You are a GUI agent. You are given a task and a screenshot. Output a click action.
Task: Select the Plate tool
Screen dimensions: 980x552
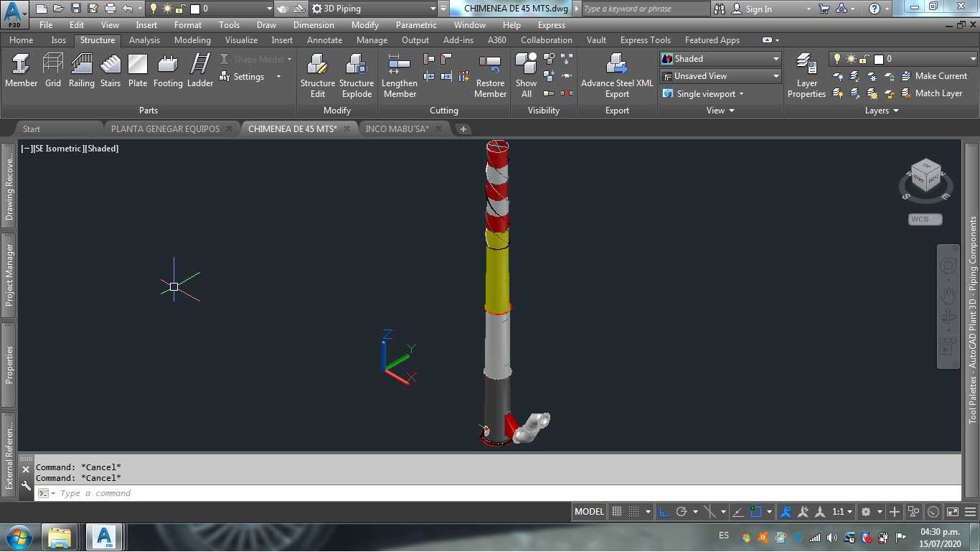(138, 70)
